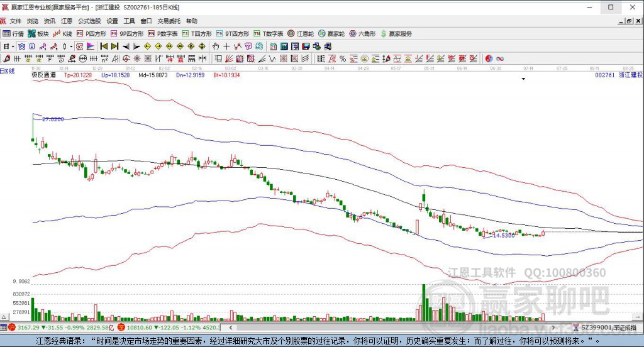Open the 文件 menu

[x=15, y=21]
